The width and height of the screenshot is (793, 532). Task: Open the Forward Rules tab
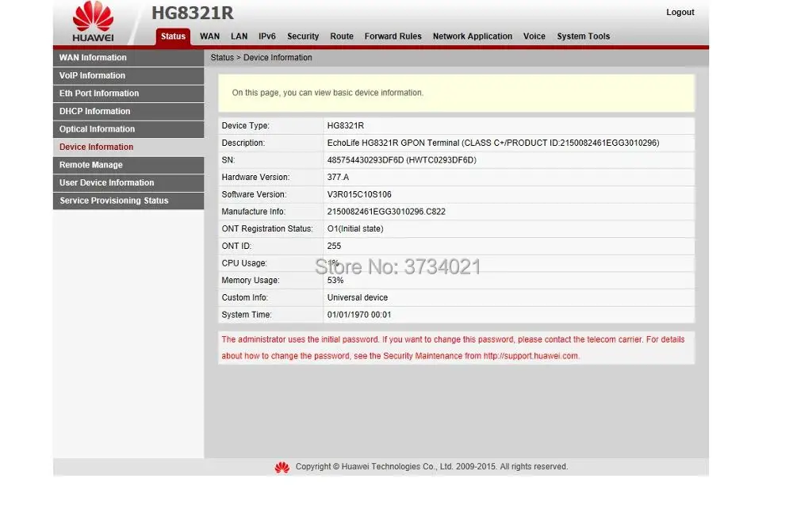[393, 36]
